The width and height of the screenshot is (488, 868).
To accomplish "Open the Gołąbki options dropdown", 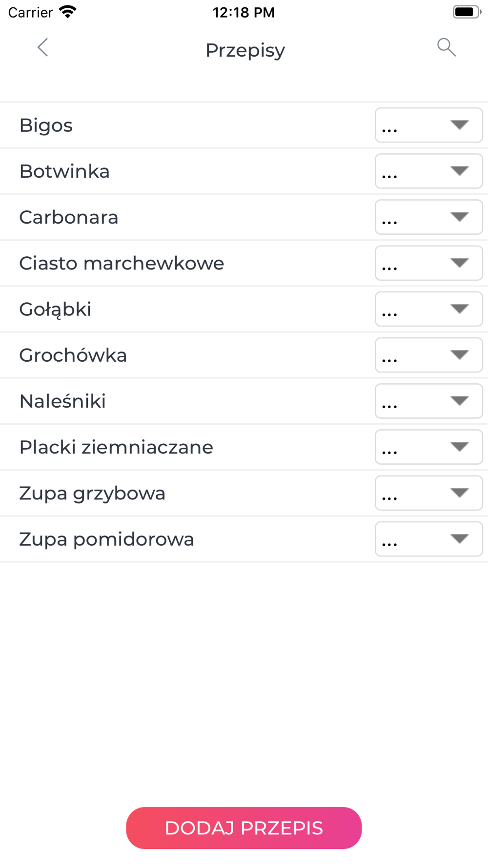I will [x=428, y=309].
